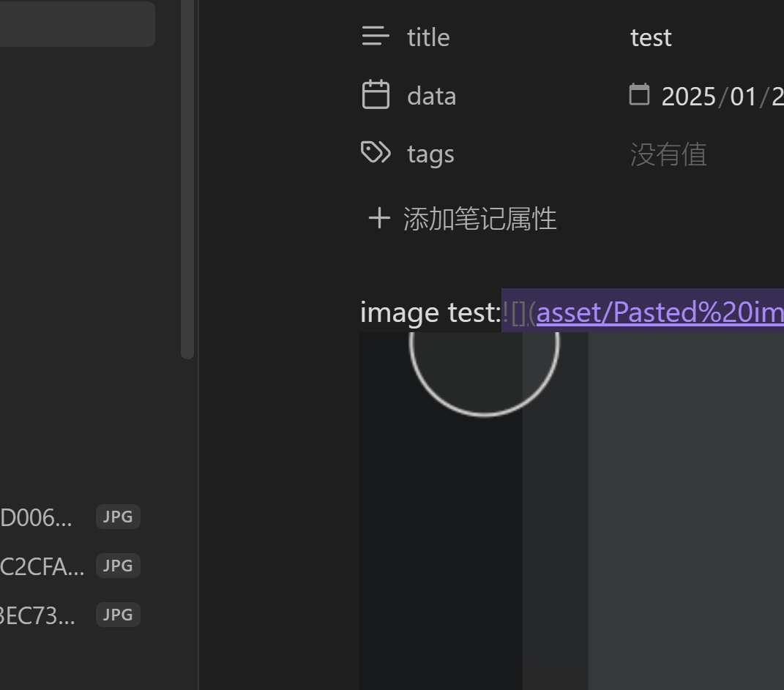The image size is (784, 690).
Task: Open date picker icon before 2025
Action: (x=639, y=94)
